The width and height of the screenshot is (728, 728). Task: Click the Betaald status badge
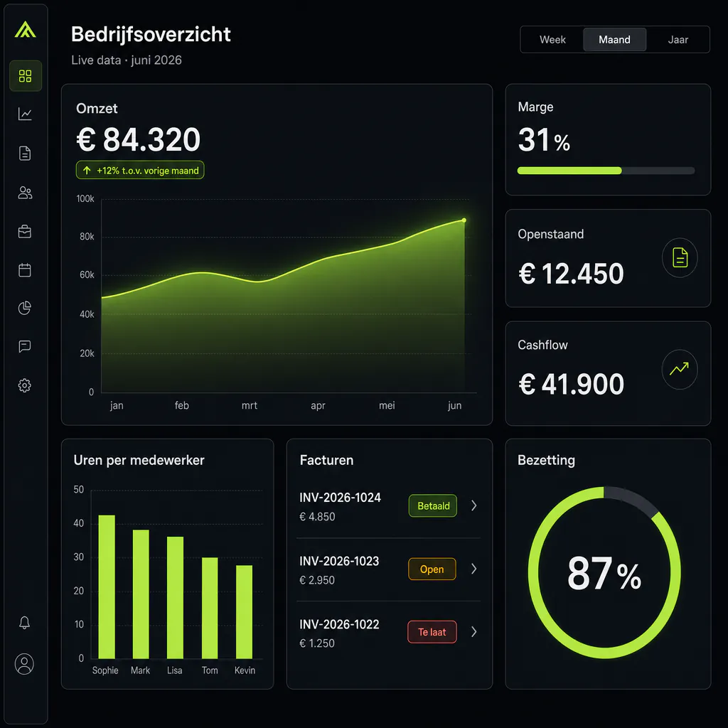(433, 505)
